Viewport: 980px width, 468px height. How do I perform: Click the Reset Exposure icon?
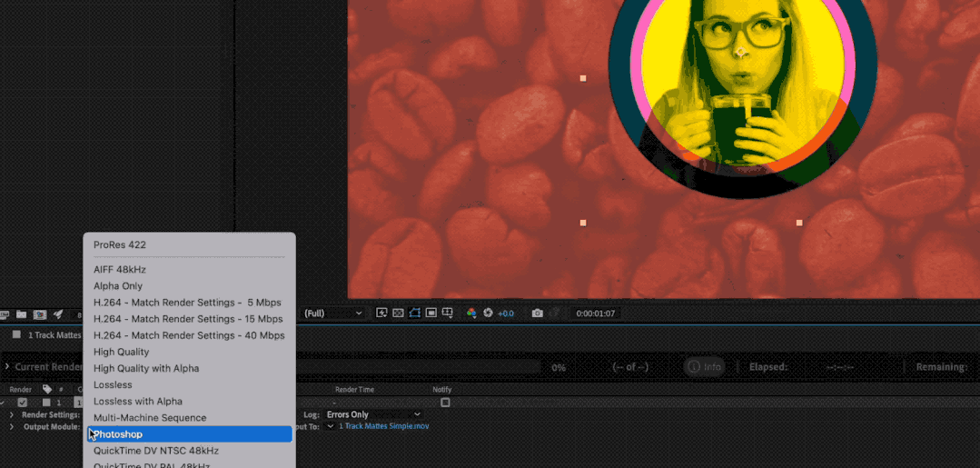point(488,313)
